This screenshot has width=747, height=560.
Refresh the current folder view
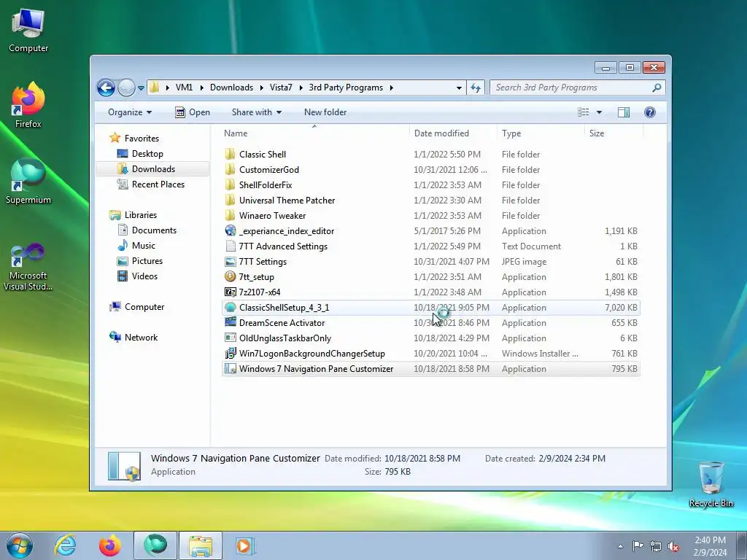pyautogui.click(x=476, y=87)
